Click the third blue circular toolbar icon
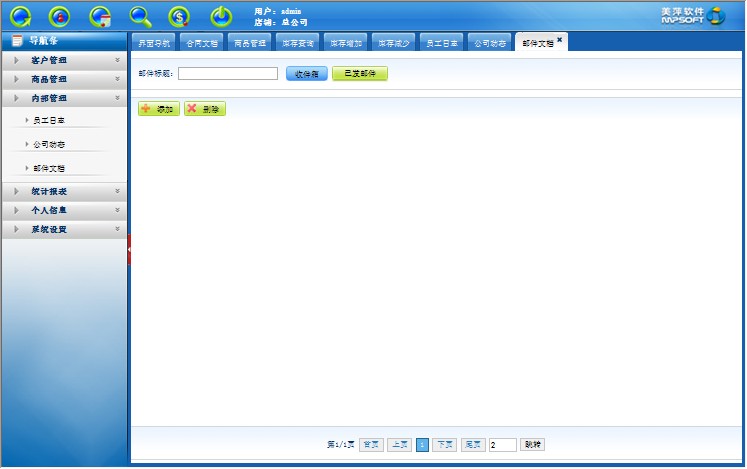747x469 pixels. tap(100, 16)
